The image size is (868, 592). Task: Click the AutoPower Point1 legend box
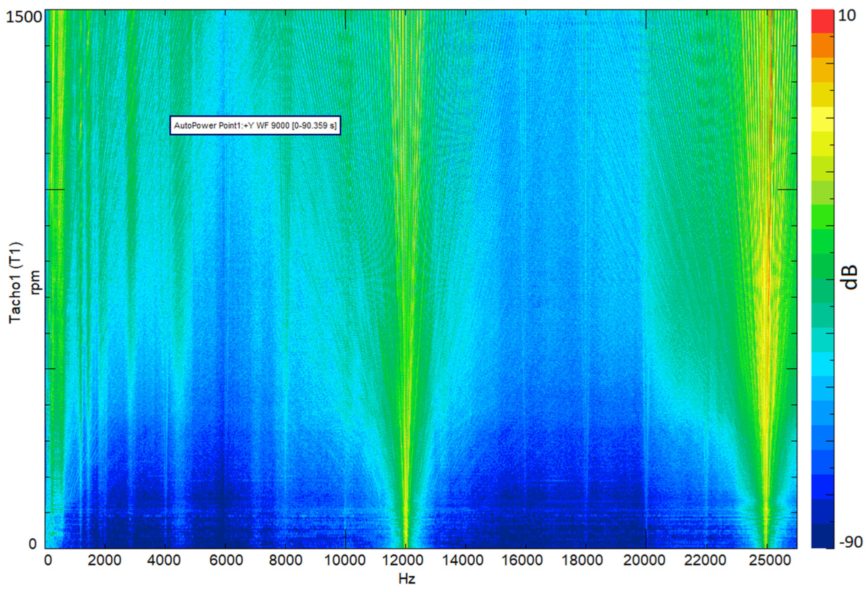255,125
